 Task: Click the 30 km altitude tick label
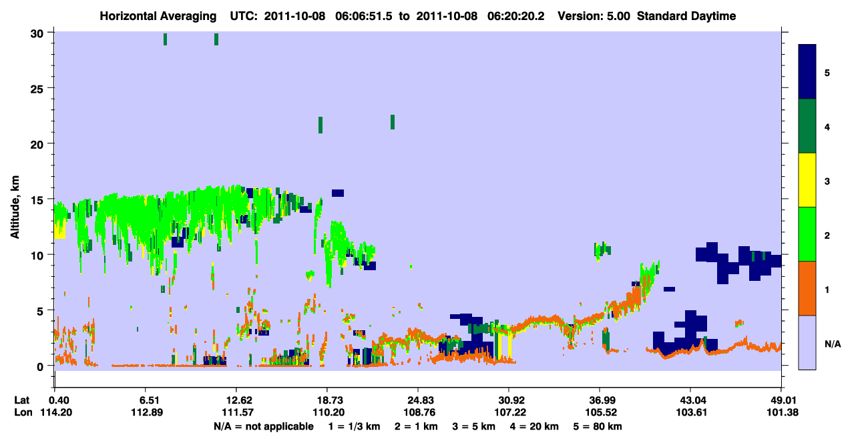[x=39, y=33]
